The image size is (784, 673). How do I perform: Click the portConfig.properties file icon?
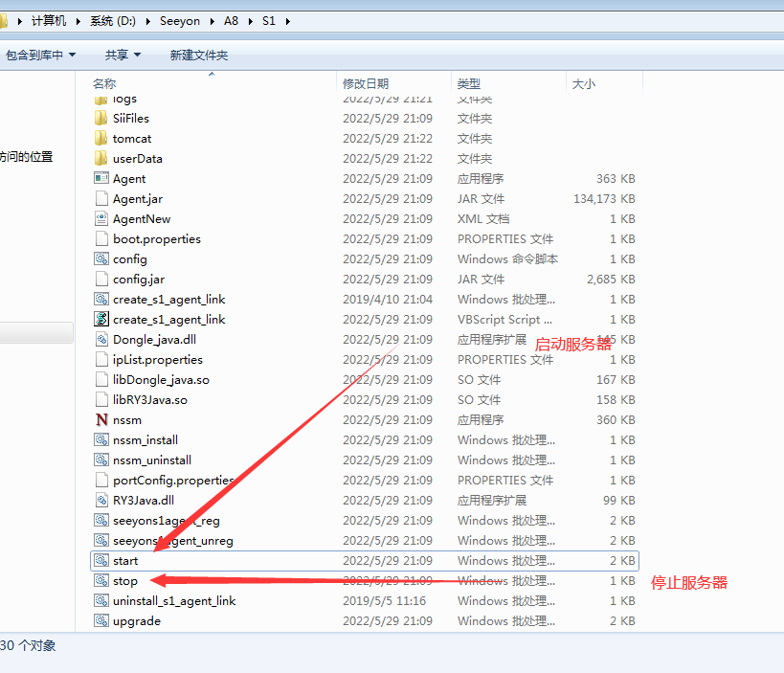pos(101,480)
